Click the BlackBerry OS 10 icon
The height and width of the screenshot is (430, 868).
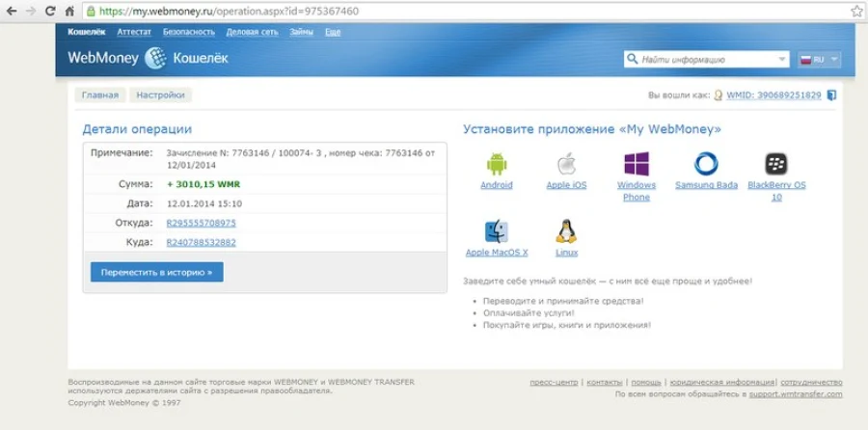776,164
